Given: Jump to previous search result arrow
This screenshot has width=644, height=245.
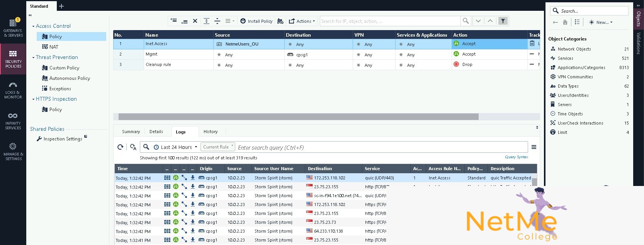Looking at the screenshot, I should [490, 21].
